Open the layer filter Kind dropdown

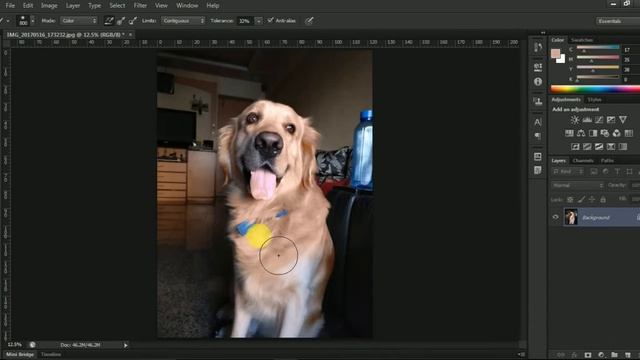[x=569, y=172]
